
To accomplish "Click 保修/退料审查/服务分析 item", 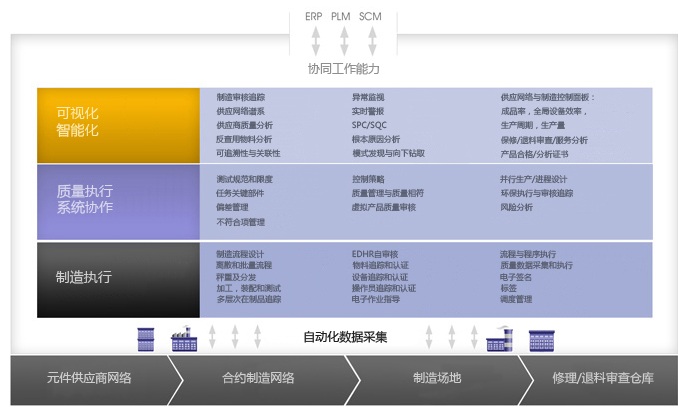I will coord(544,140).
